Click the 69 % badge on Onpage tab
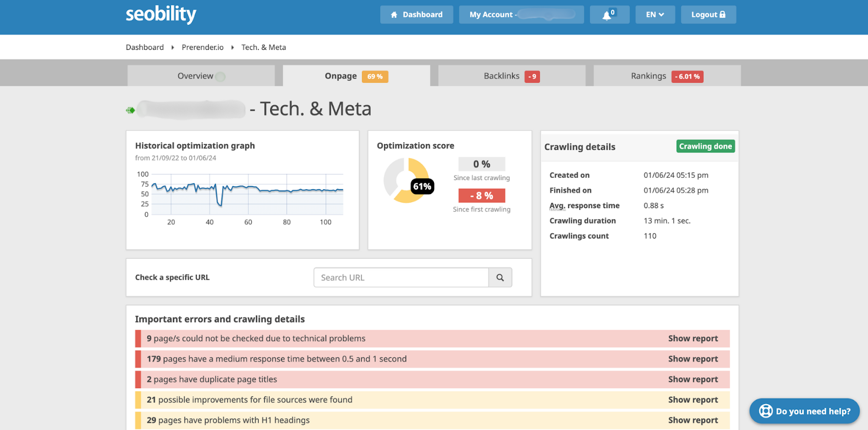The width and height of the screenshot is (868, 430). 375,76
